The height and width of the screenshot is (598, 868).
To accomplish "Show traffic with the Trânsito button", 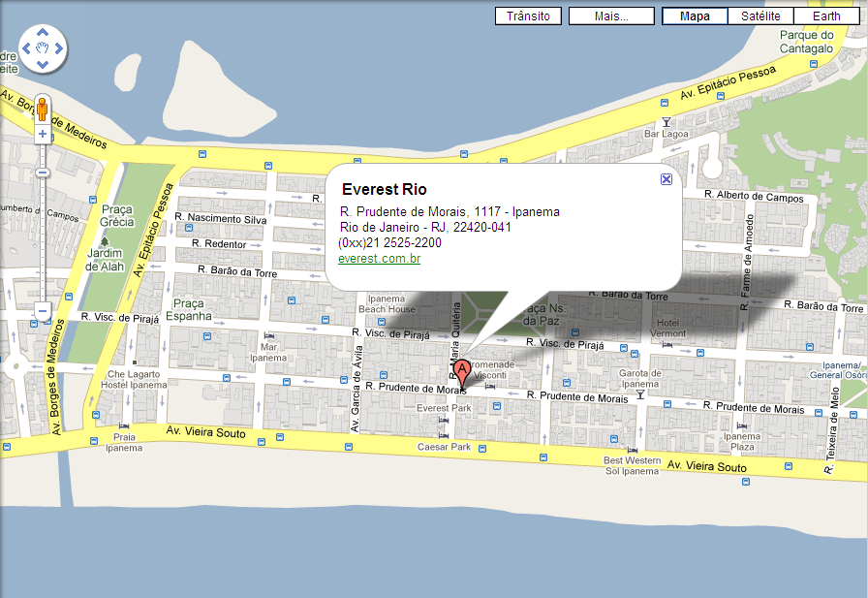I will (x=528, y=16).
